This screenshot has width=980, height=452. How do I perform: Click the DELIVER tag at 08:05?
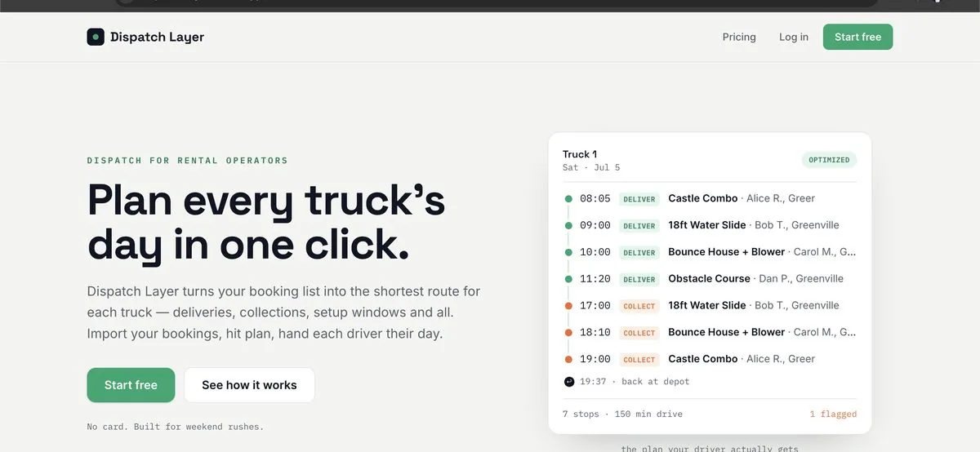coord(639,199)
